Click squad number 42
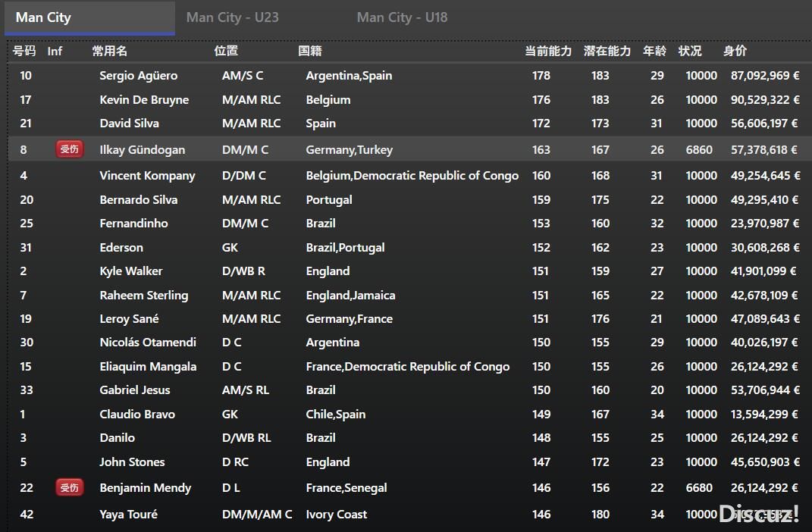 (27, 515)
